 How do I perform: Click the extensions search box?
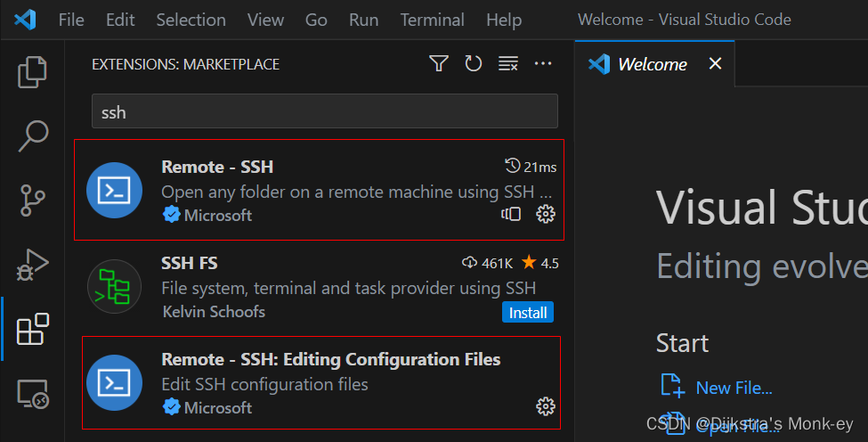[324, 112]
